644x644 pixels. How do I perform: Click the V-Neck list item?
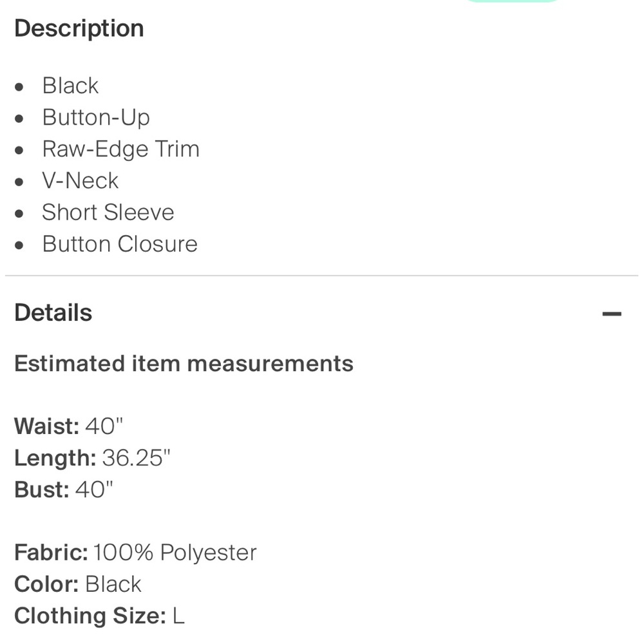(80, 181)
